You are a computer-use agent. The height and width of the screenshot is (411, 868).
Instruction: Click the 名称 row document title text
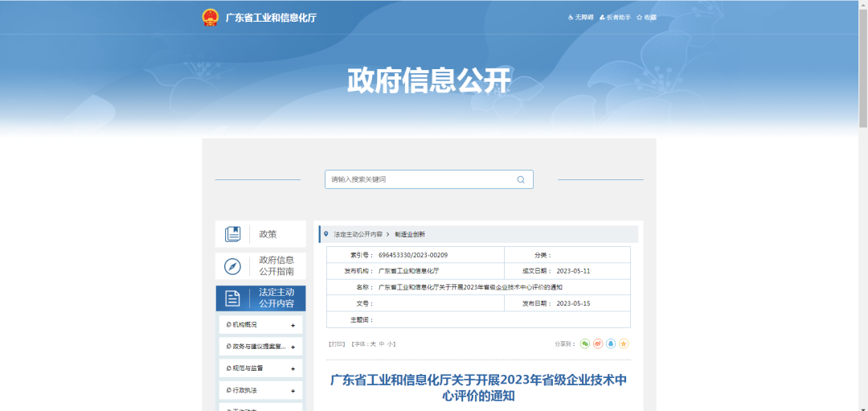pyautogui.click(x=470, y=287)
